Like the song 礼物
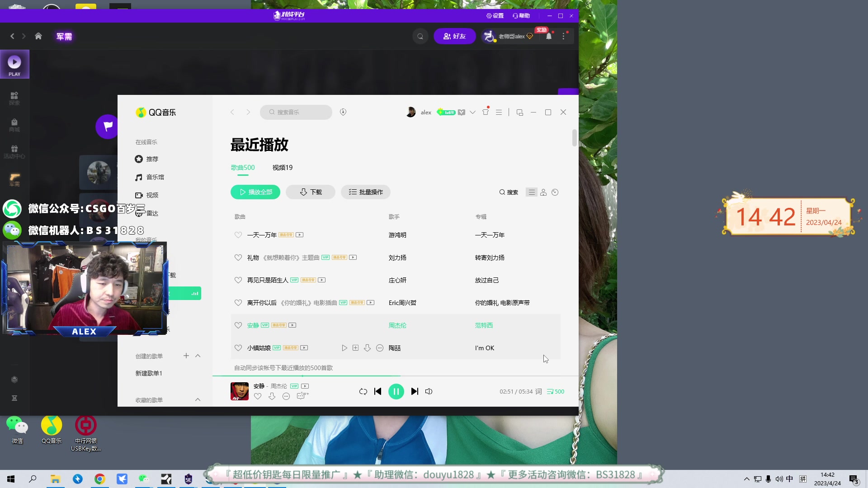868x488 pixels. tap(238, 258)
